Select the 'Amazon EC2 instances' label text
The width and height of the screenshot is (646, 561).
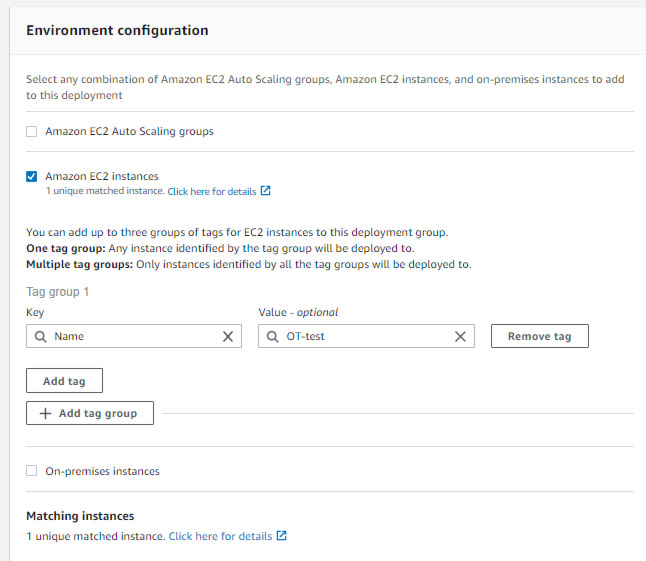coord(102,176)
